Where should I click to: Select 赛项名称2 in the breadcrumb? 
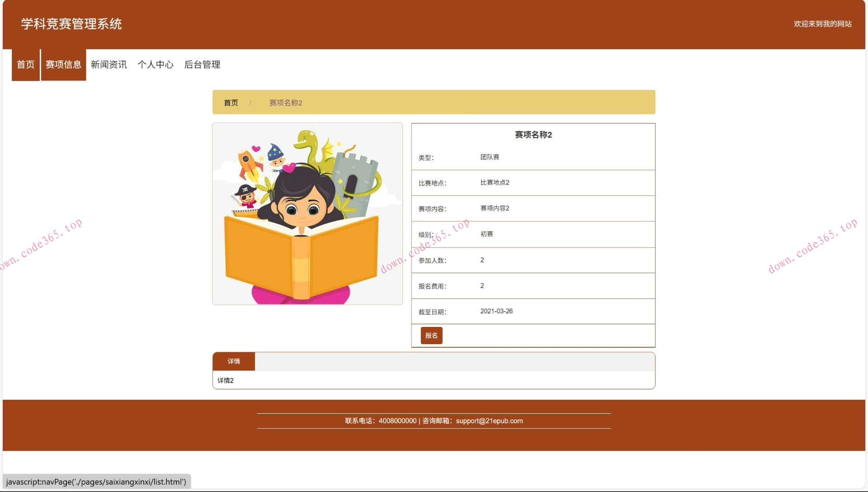coord(285,103)
